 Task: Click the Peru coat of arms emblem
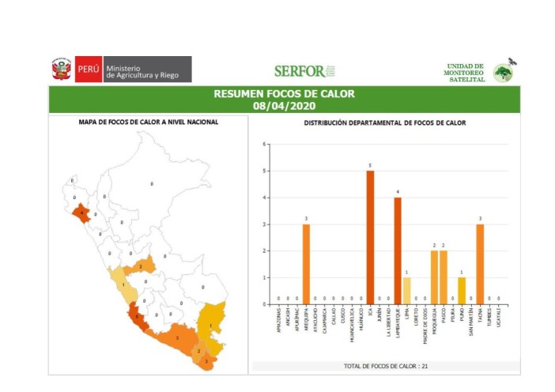point(61,70)
